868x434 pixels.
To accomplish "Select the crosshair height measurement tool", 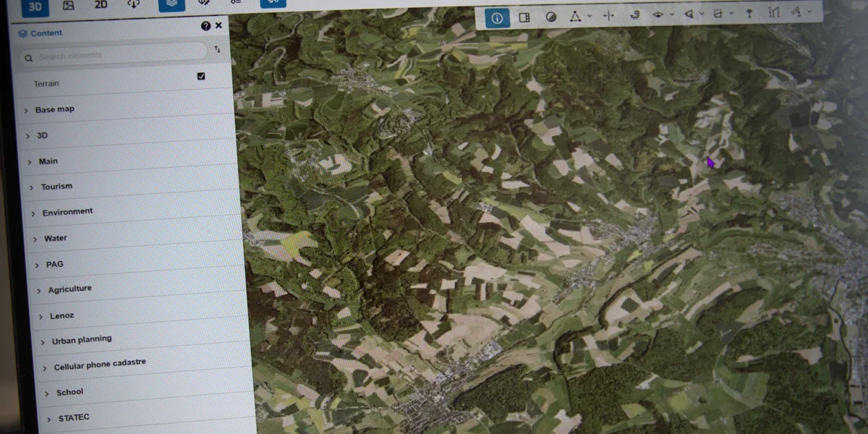I will pyautogui.click(x=608, y=16).
